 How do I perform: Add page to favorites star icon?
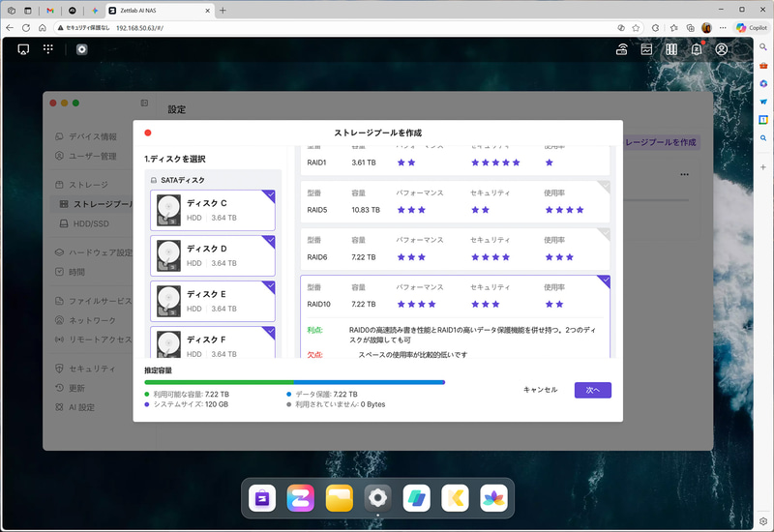[x=636, y=28]
